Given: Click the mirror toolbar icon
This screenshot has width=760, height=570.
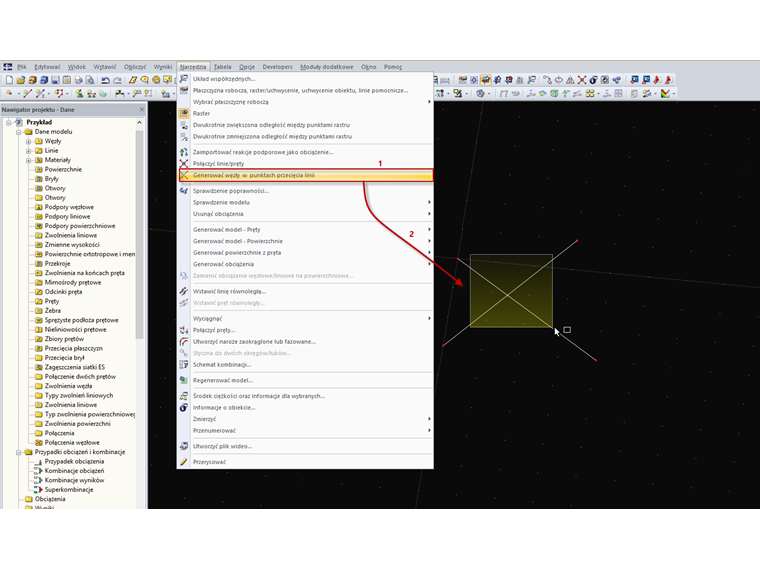Looking at the screenshot, I should [570, 79].
